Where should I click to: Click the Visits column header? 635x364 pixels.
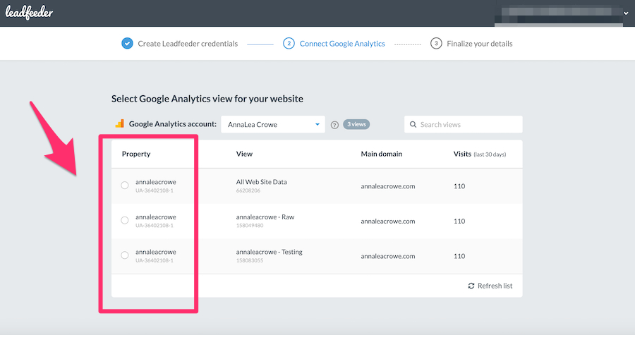480,154
